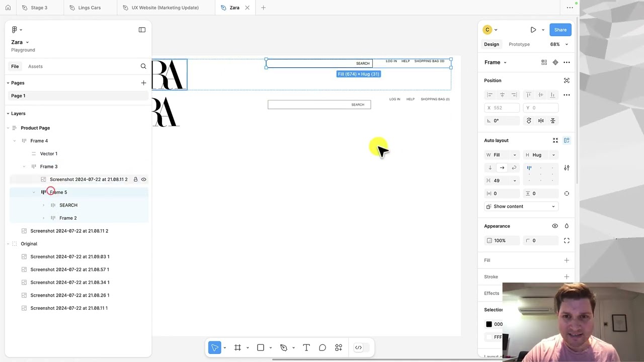The width and height of the screenshot is (644, 362).
Task: Toggle Dev Mode in bottom toolbar
Action: click(358, 347)
